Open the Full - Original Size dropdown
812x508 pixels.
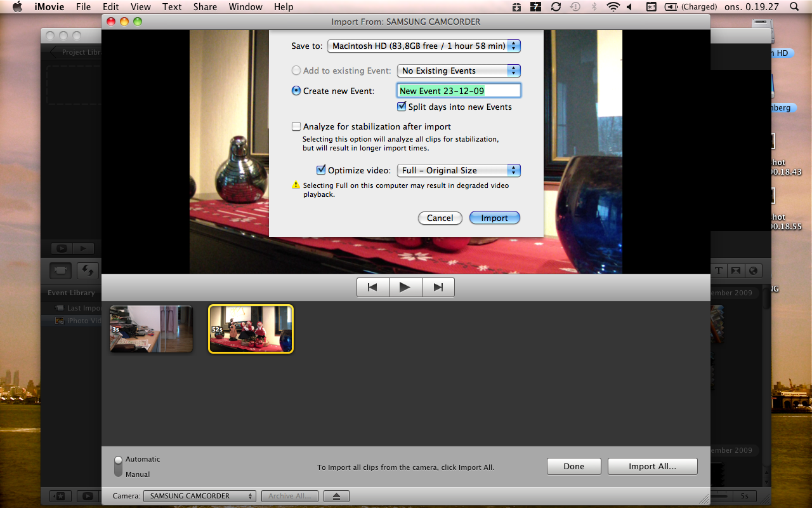coord(459,170)
